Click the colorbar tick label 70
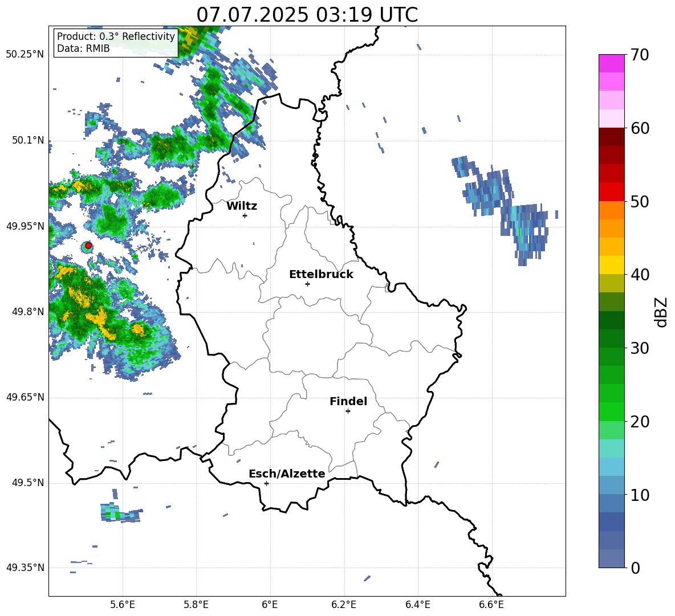 tap(640, 55)
